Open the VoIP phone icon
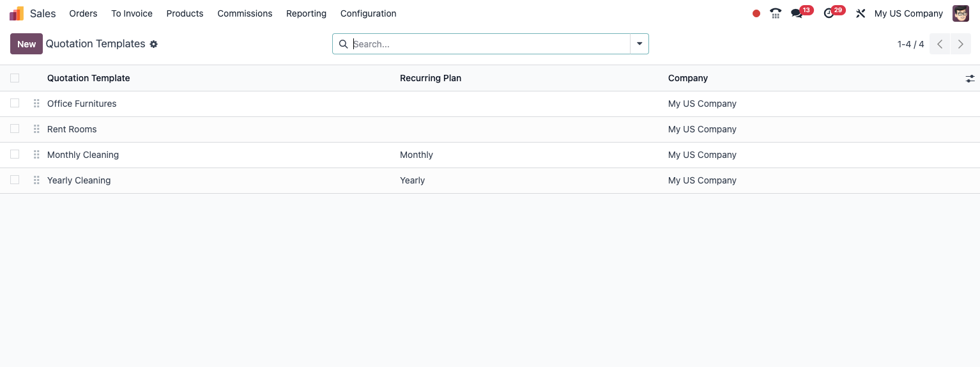Image resolution: width=980 pixels, height=367 pixels. [x=776, y=13]
